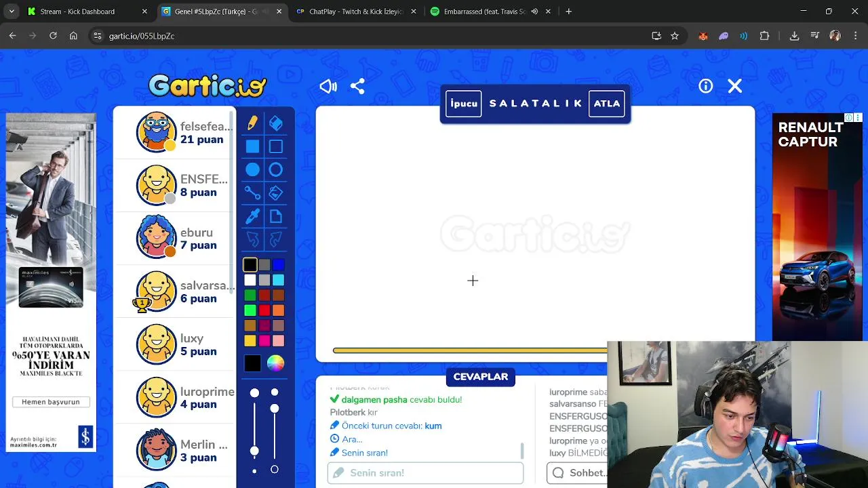The height and width of the screenshot is (488, 868).
Task: Click the redo arrow in drawing tools
Action: tap(275, 239)
